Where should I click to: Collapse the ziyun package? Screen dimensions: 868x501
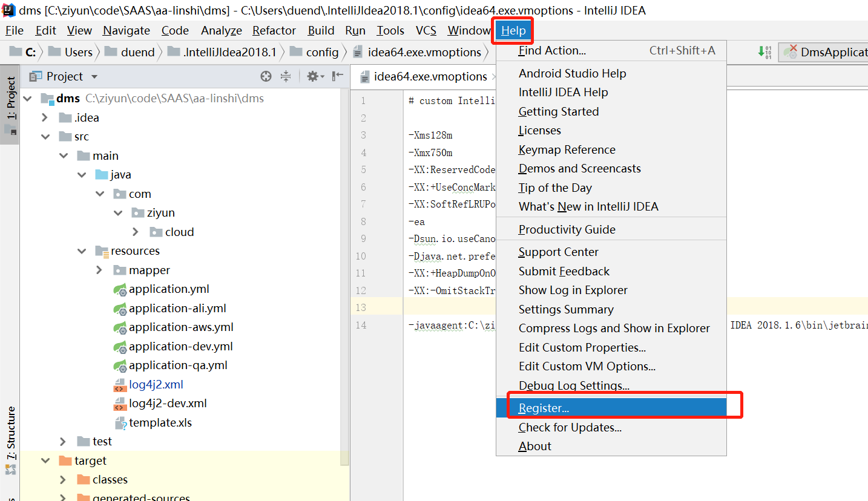pos(118,213)
